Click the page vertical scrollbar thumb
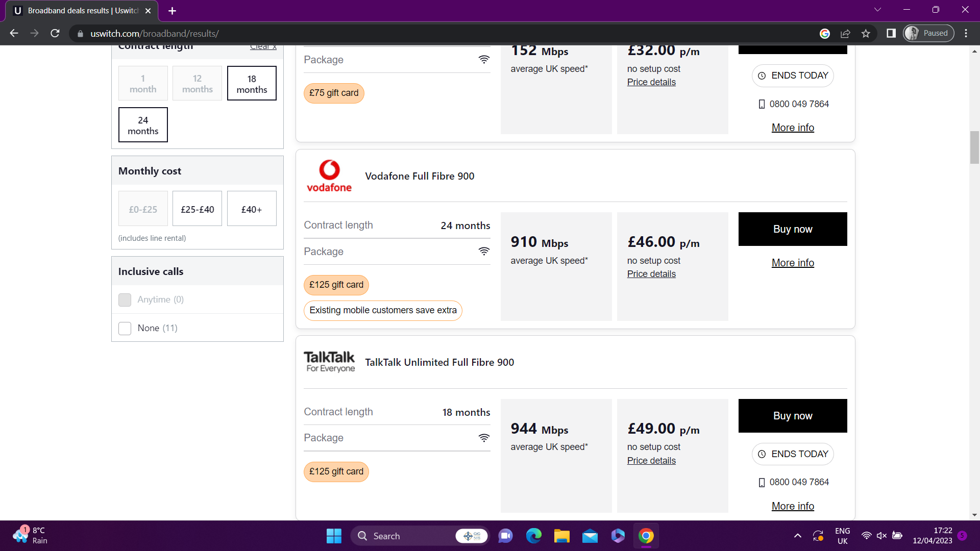The width and height of the screenshot is (980, 551). (x=974, y=148)
